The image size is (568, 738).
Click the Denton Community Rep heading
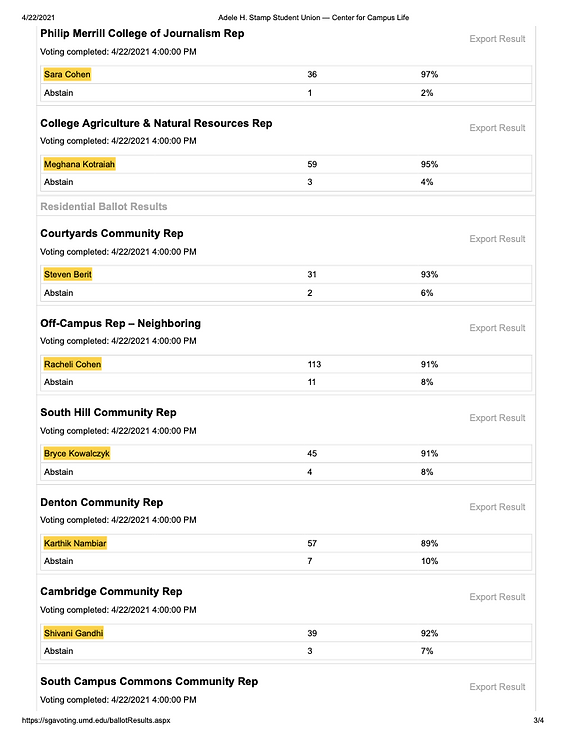click(x=102, y=502)
